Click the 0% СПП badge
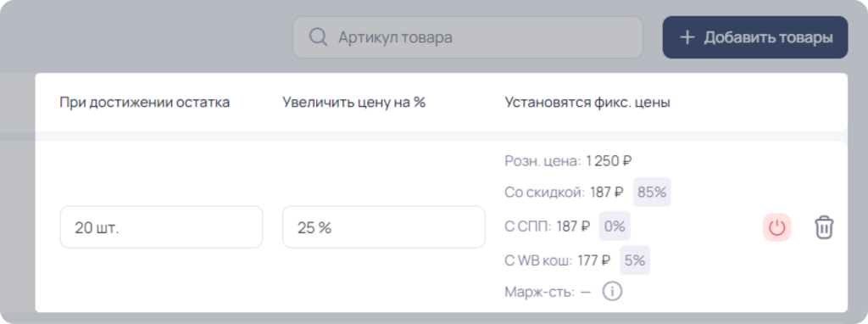Viewport: 868px width, 324px height. pyautogui.click(x=615, y=226)
